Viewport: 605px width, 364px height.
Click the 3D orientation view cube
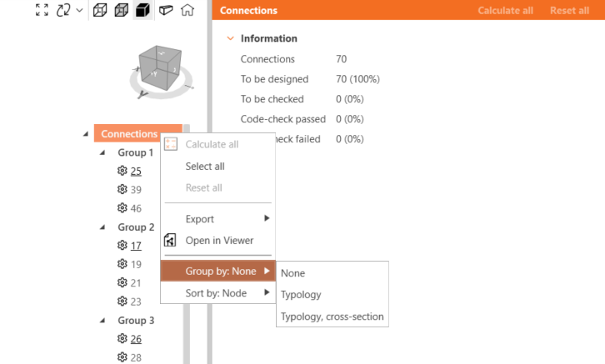[x=159, y=67]
